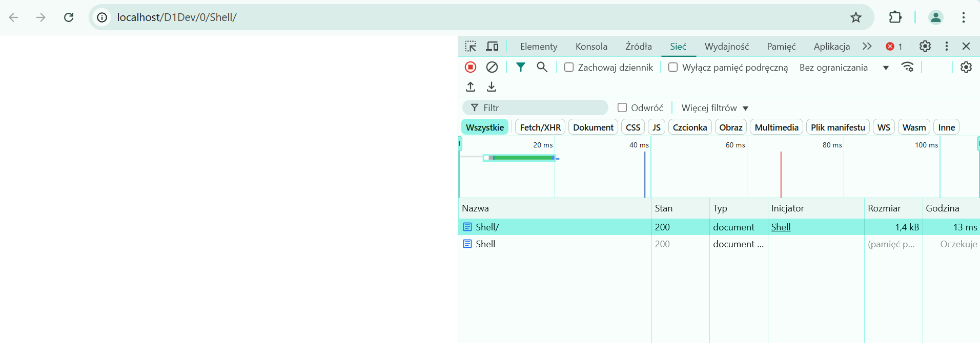Screen dimensions: 980x343
Task: Sort by Typ column header
Action: tap(739, 208)
